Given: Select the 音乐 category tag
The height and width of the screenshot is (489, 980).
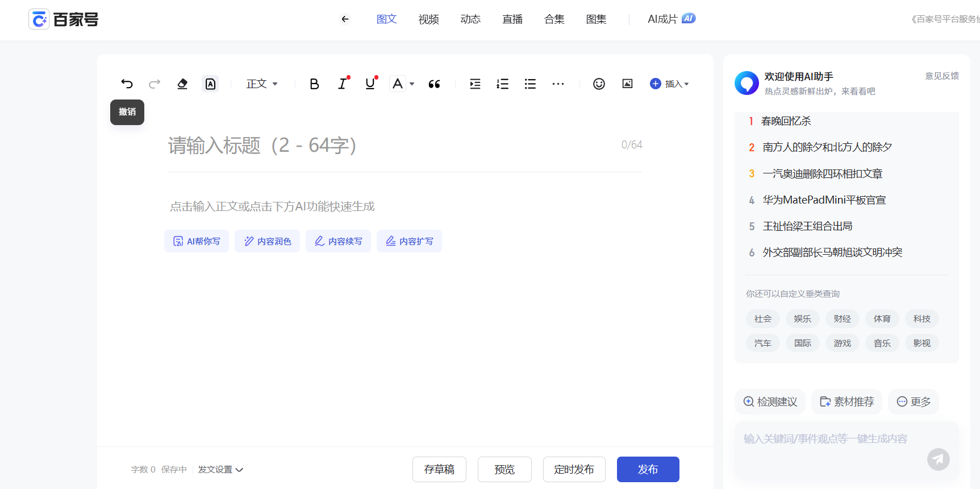Looking at the screenshot, I should pos(882,343).
